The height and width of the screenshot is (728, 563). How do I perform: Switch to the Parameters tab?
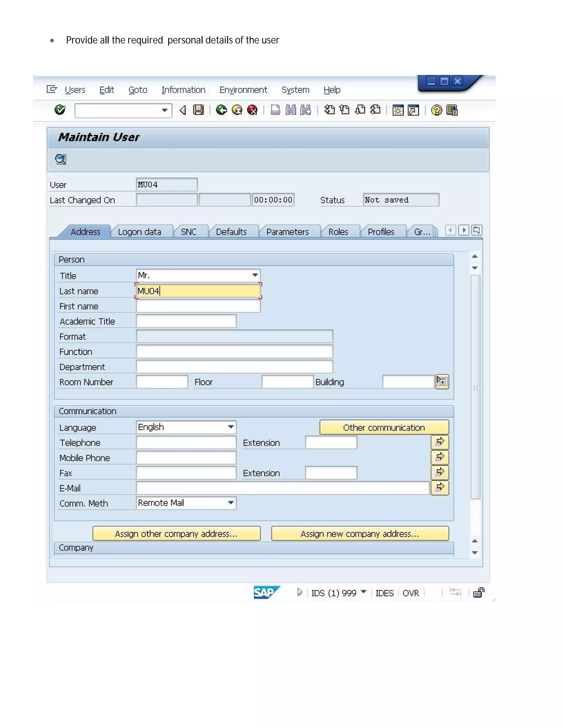pyautogui.click(x=288, y=232)
